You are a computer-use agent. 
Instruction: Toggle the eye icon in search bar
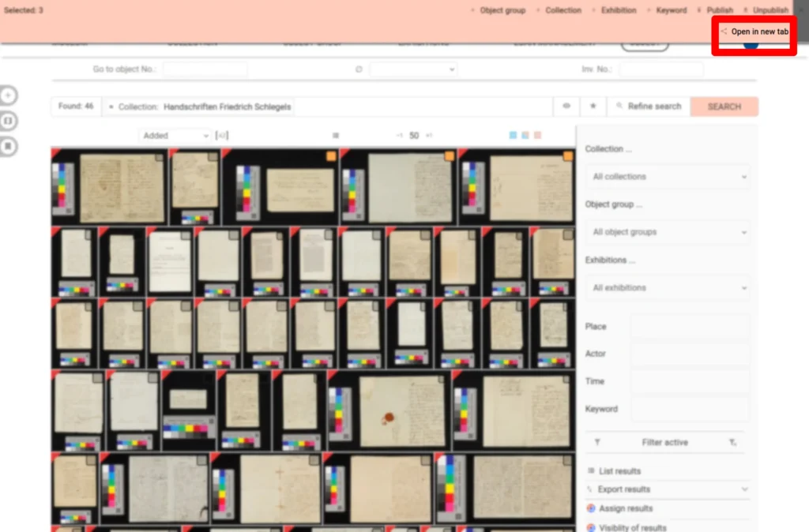click(x=566, y=107)
